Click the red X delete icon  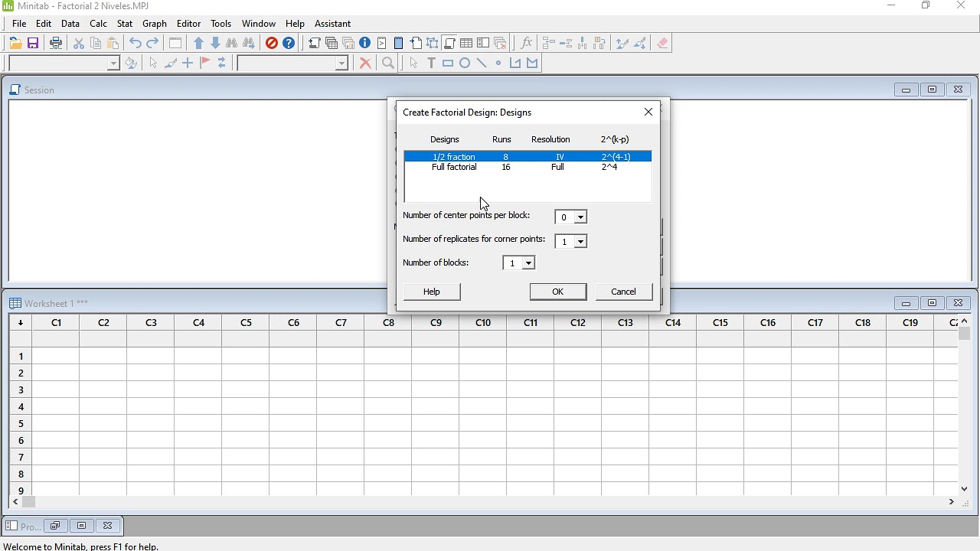point(366,64)
